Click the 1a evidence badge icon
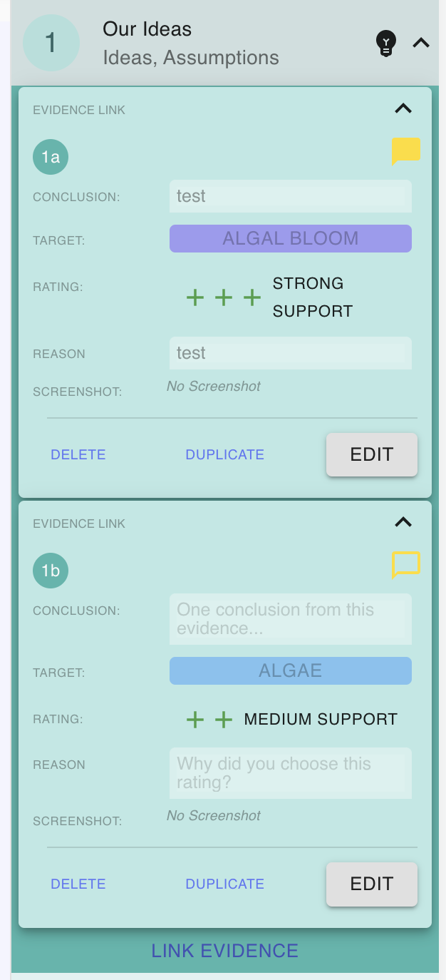The width and height of the screenshot is (446, 980). pos(50,157)
